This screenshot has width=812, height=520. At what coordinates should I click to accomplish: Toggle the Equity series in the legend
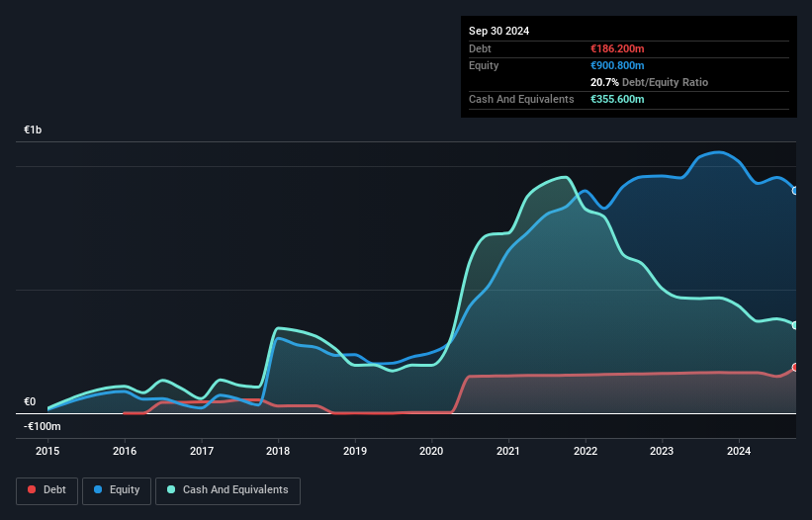(x=117, y=490)
